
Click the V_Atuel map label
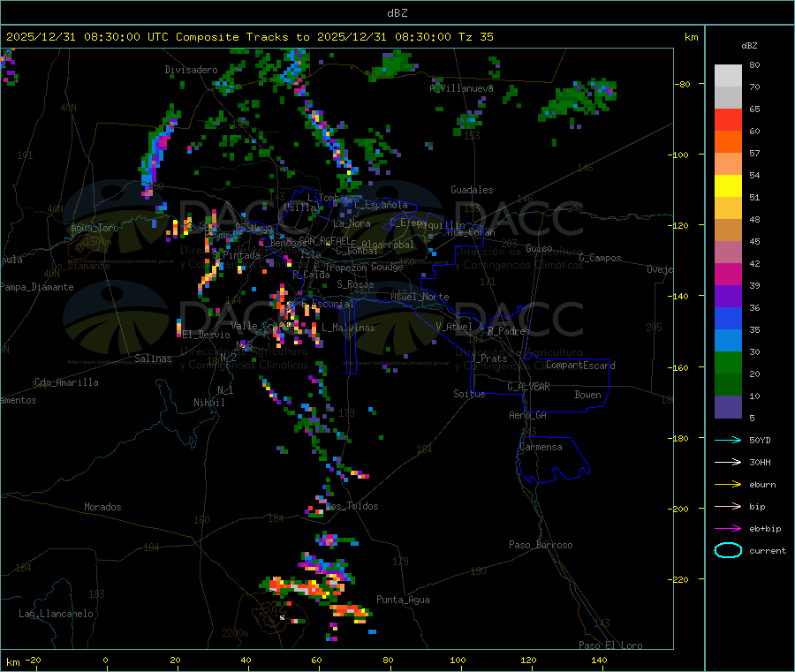pyautogui.click(x=454, y=327)
